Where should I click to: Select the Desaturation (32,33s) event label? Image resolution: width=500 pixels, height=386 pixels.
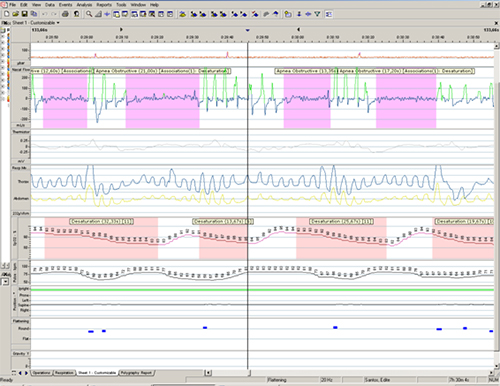coord(102,221)
